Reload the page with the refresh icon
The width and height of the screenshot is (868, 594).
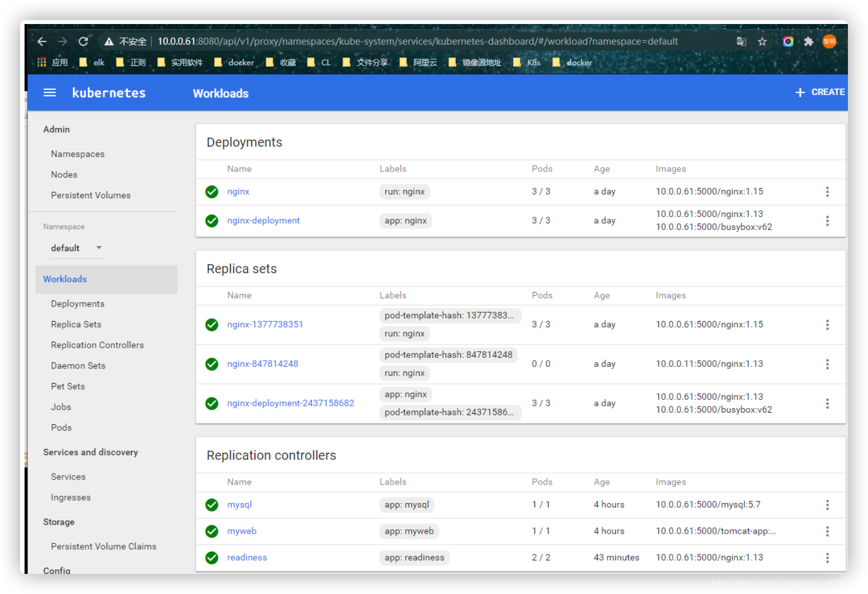click(83, 41)
